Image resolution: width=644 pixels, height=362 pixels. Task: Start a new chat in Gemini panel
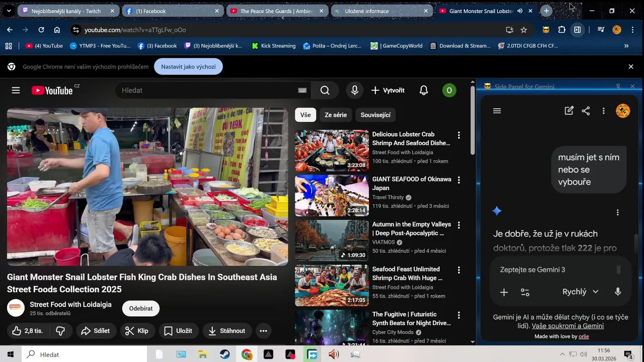click(x=569, y=111)
